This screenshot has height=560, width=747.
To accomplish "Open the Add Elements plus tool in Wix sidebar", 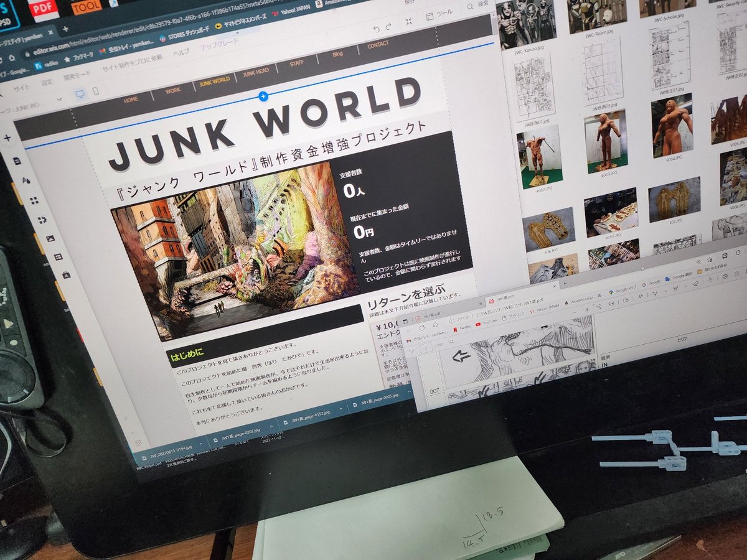I will click(x=7, y=138).
